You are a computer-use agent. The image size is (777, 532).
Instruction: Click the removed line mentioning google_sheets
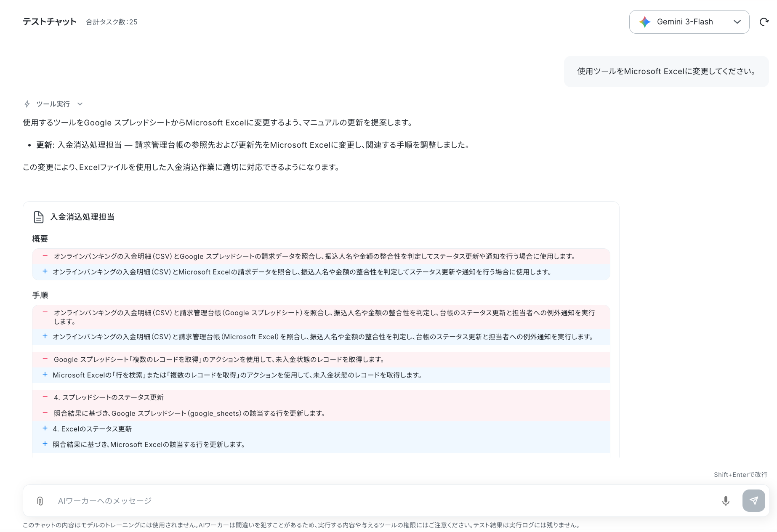(x=321, y=413)
